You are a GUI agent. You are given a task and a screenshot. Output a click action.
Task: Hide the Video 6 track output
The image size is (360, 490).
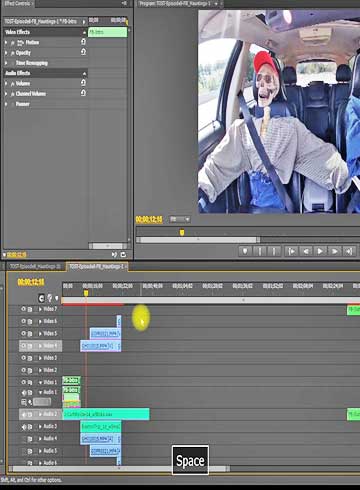click(23, 321)
